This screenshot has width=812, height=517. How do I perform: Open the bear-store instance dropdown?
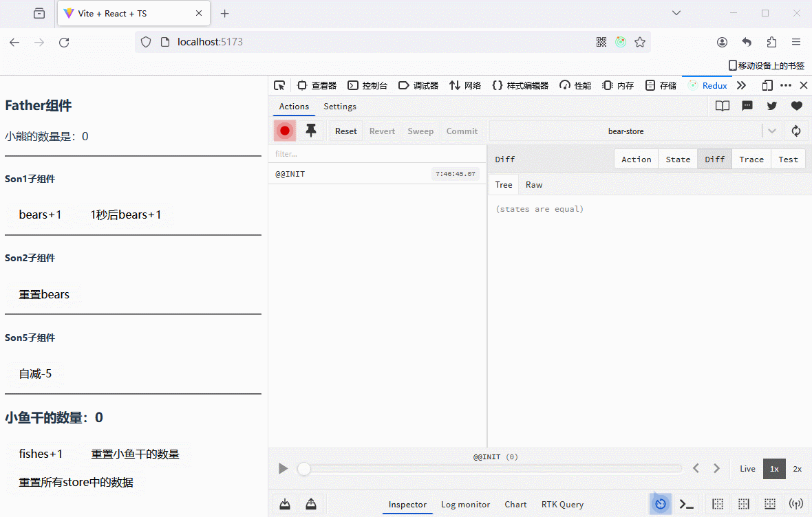click(x=772, y=131)
